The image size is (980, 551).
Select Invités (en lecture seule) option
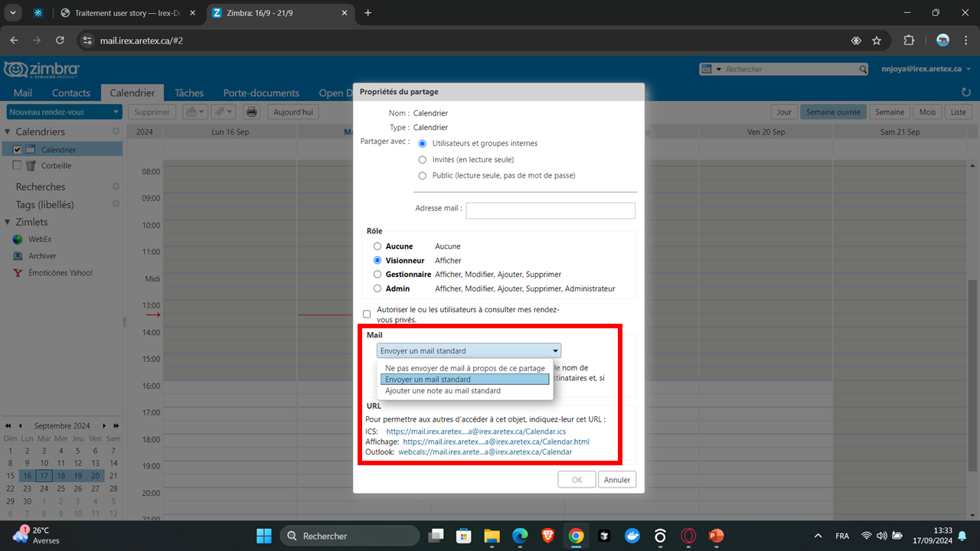pyautogui.click(x=422, y=159)
